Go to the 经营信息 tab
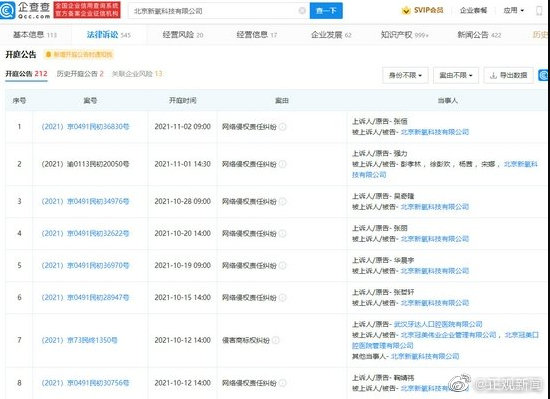This screenshot has height=399, width=550. tap(256, 35)
